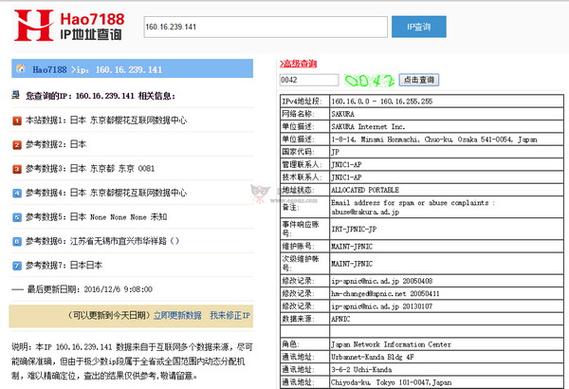Click the Minami Honmachi Osaka address cell
569x389 pixels.
pos(446,139)
